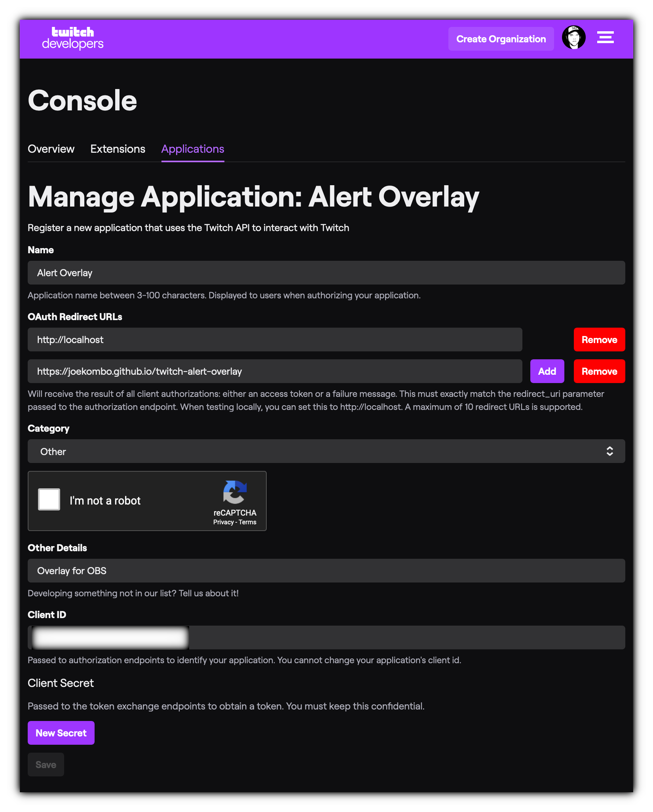Expand the Category dropdown showing Other
The width and height of the screenshot is (653, 812).
coord(326,451)
